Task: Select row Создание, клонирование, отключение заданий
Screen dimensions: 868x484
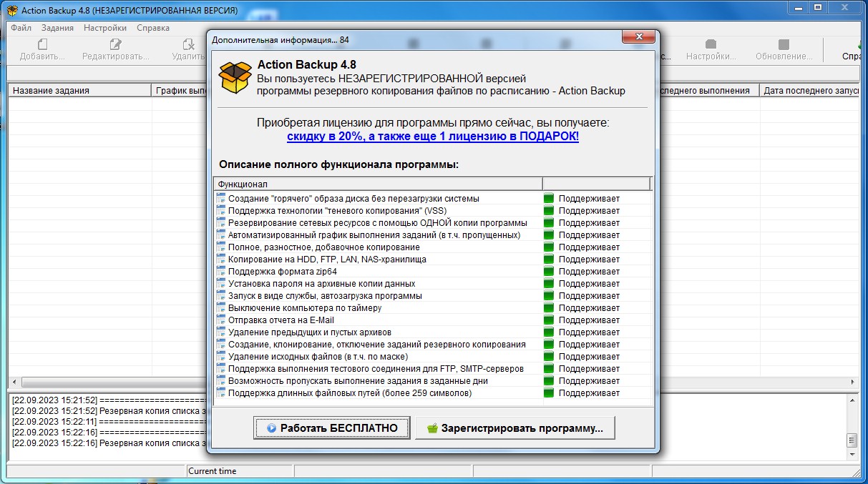Action: (433, 344)
